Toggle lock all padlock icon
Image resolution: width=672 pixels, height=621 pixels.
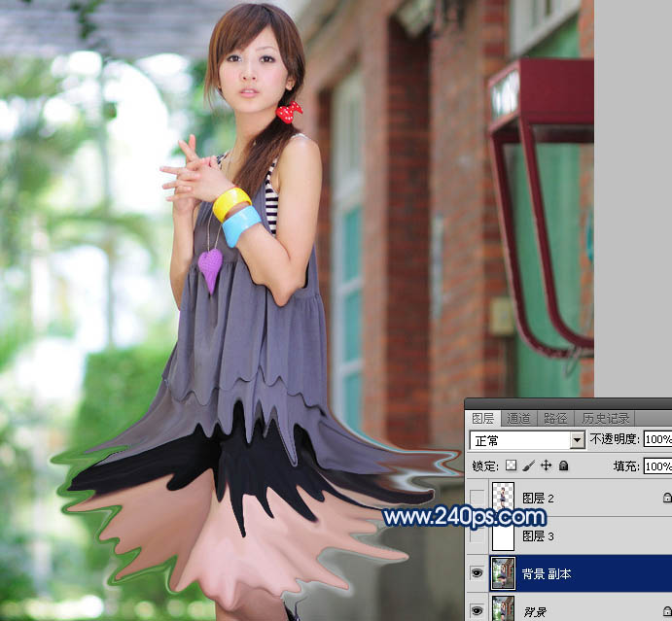tap(564, 466)
